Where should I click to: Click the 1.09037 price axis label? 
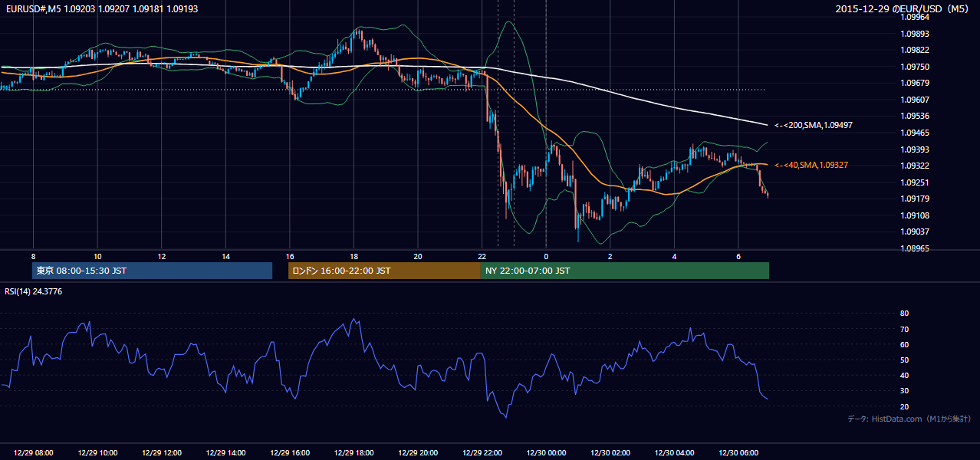pos(916,232)
